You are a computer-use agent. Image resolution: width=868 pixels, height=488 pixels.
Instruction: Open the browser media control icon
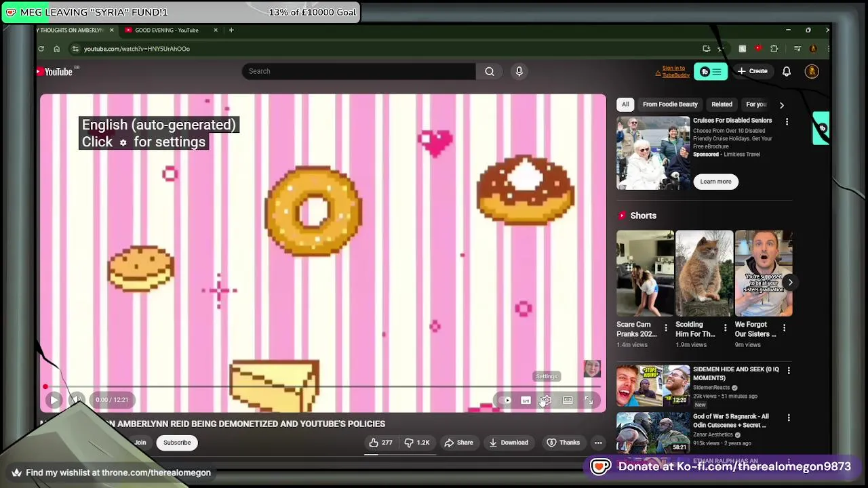797,49
